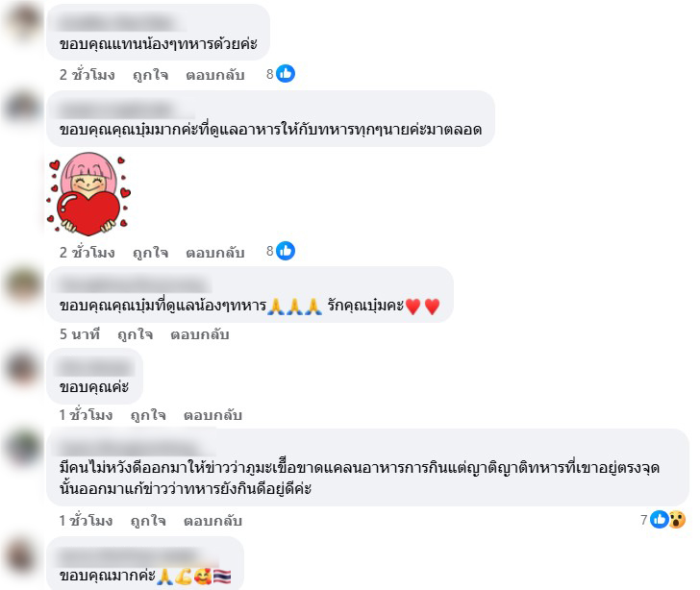Click blue thumbs-up icon beside count 7

[x=660, y=520]
